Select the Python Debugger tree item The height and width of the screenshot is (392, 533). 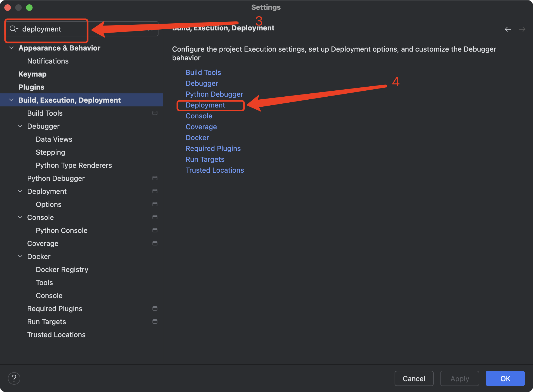[x=56, y=178]
